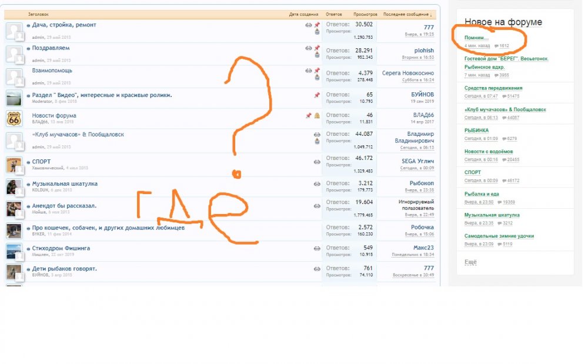The height and width of the screenshot is (364, 588).
Task: Expand the Ещё link in sidebar
Action: [470, 262]
